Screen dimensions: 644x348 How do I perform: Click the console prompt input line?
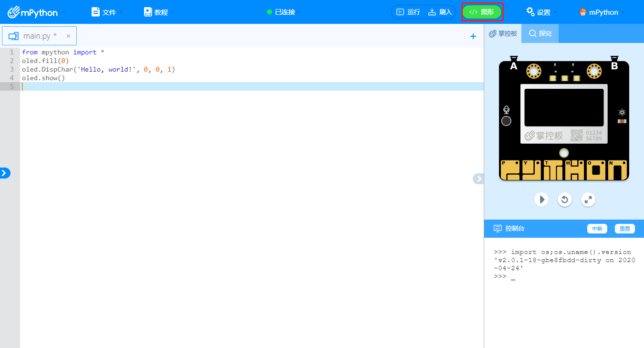(565, 276)
